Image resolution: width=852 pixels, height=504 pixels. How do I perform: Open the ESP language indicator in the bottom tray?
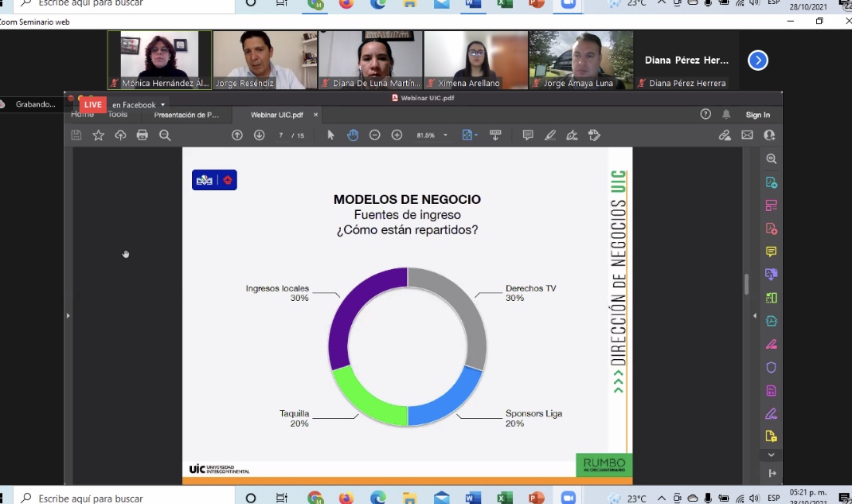point(774,498)
